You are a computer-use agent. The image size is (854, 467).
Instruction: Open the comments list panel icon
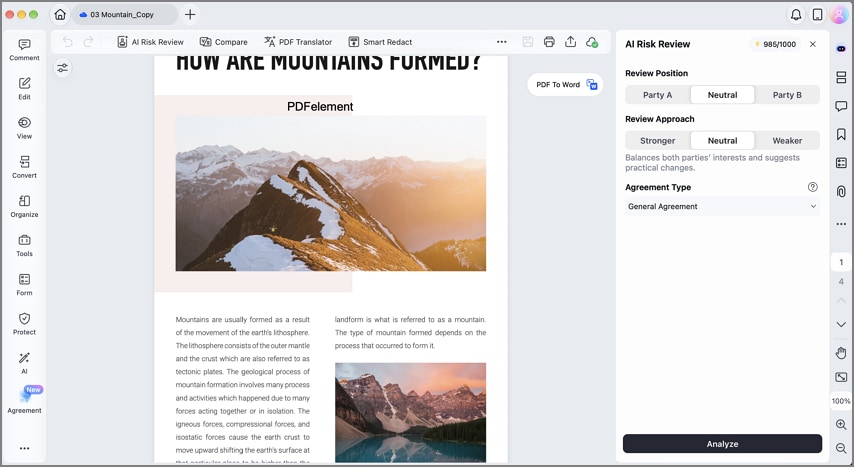[x=841, y=106]
